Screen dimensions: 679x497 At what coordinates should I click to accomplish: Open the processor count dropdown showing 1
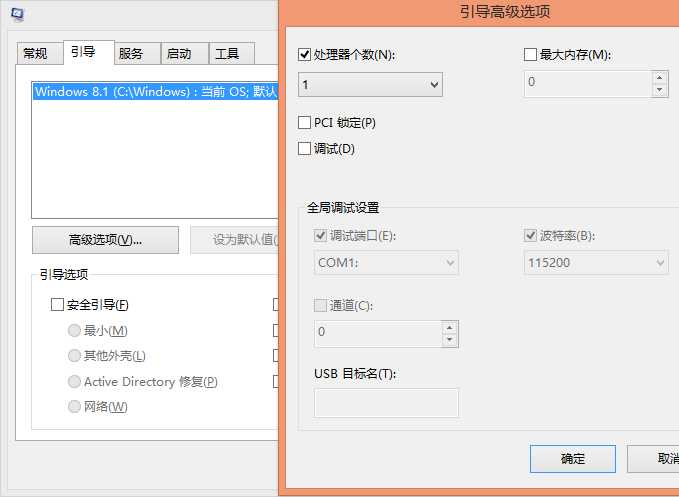370,84
